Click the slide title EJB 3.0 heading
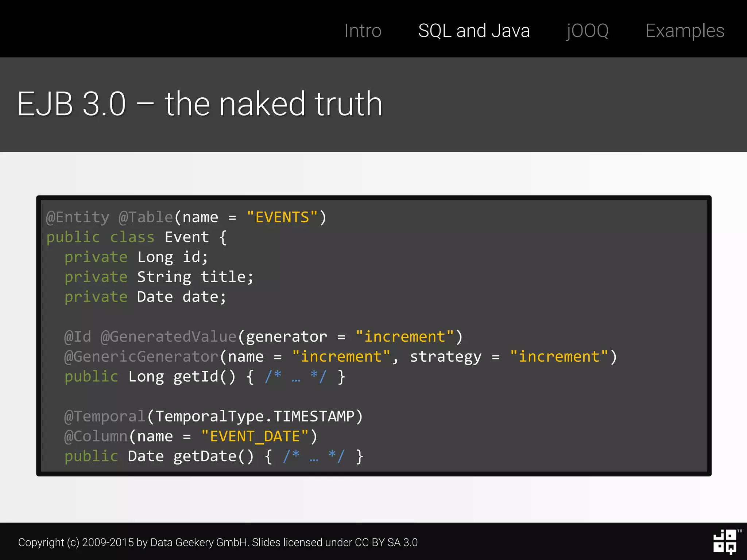This screenshot has width=747, height=560. click(200, 104)
